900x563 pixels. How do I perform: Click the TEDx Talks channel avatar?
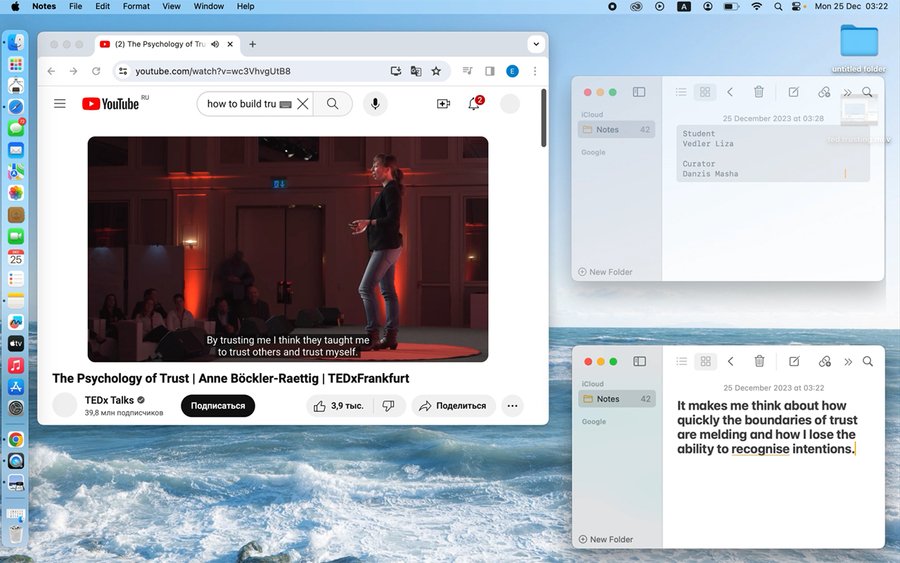point(65,405)
